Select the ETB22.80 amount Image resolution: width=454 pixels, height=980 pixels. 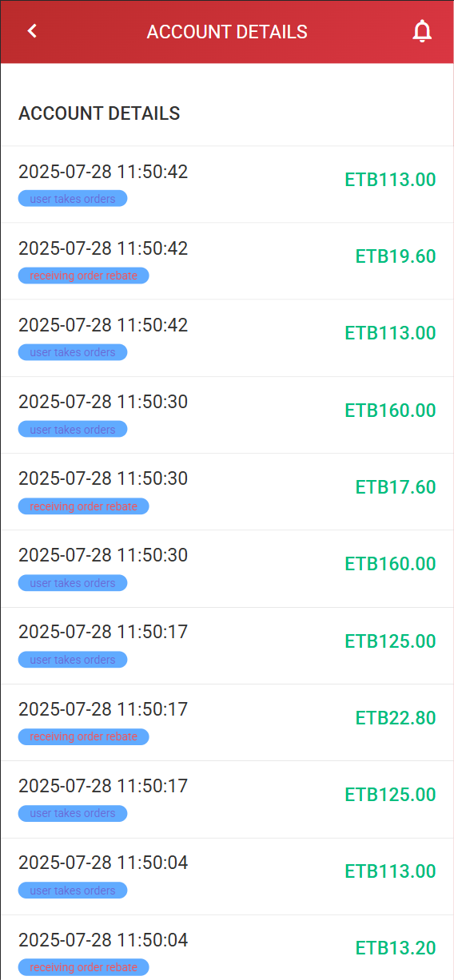(x=396, y=718)
